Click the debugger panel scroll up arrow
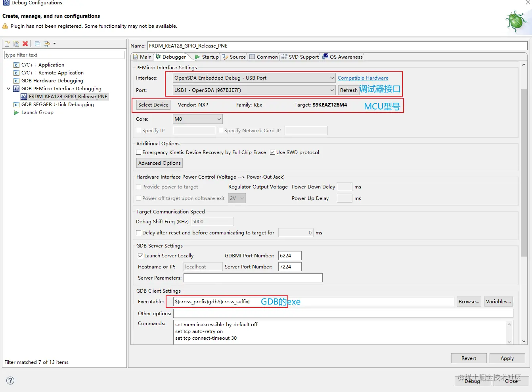 pyautogui.click(x=524, y=65)
